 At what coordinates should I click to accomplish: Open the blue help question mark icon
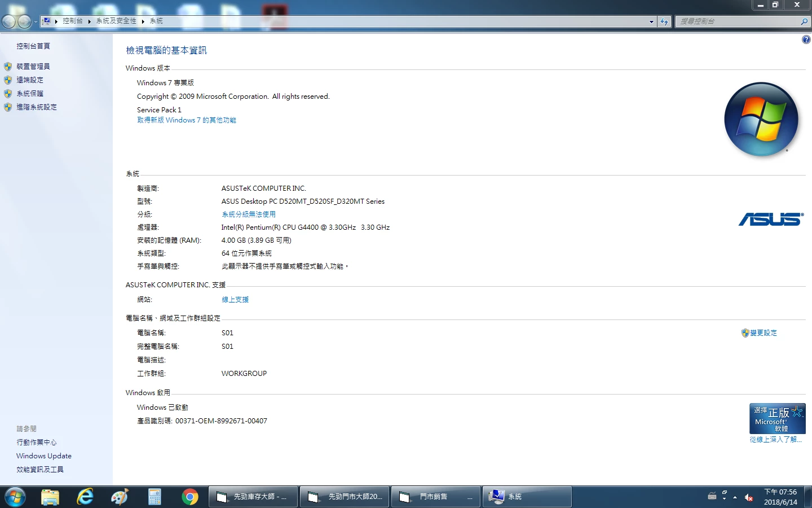click(x=806, y=40)
